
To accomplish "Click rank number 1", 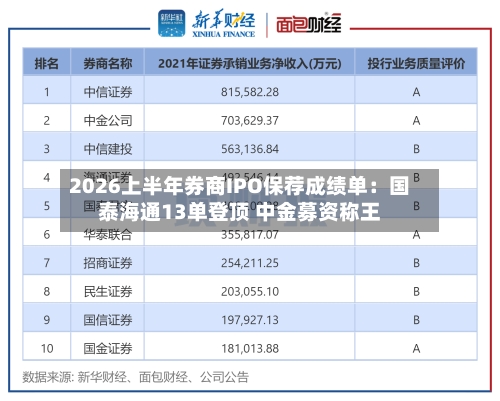I will pyautogui.click(x=47, y=92).
